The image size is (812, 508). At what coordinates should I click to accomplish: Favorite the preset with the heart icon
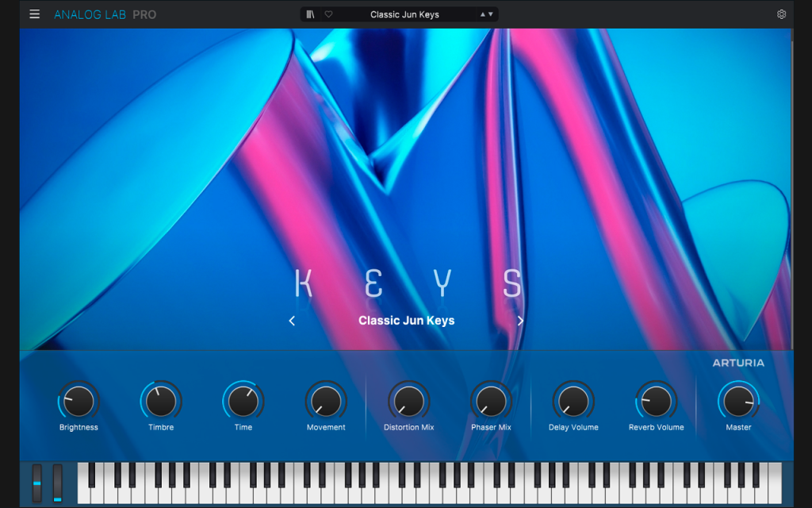point(328,14)
